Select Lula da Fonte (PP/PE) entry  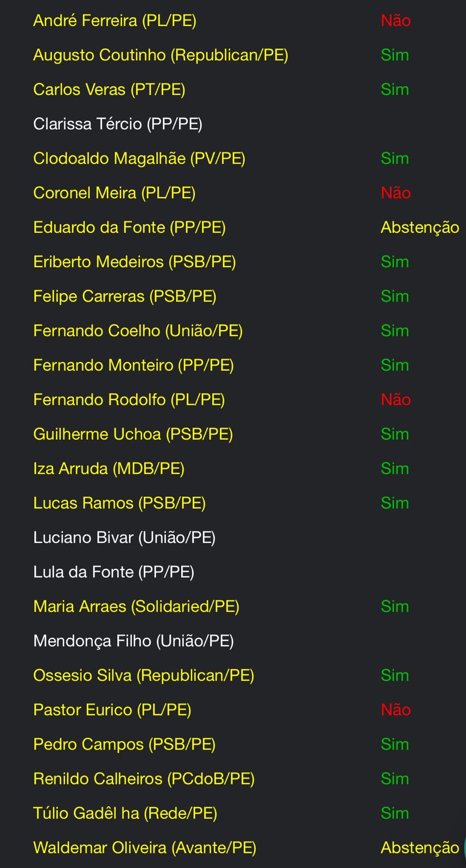(113, 572)
